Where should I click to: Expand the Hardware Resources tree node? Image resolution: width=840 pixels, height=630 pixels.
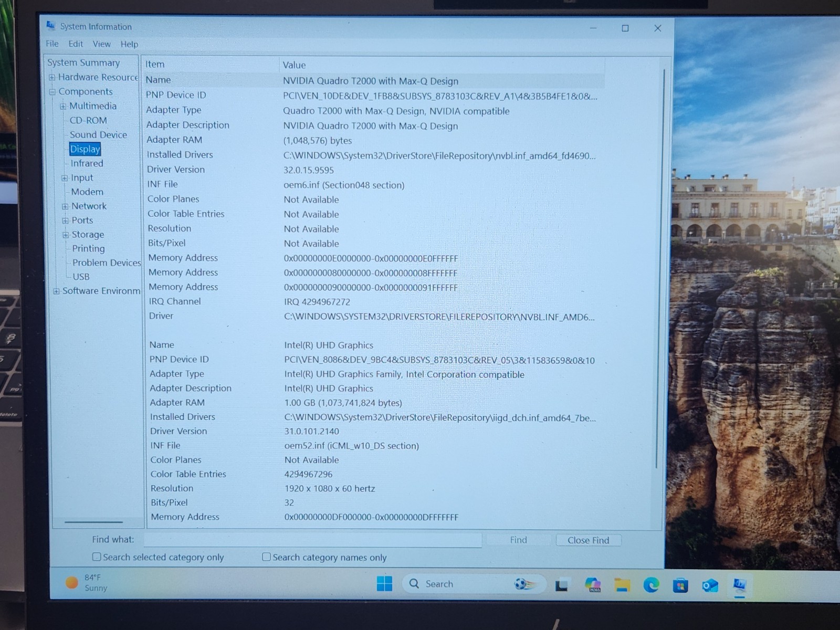pos(52,77)
